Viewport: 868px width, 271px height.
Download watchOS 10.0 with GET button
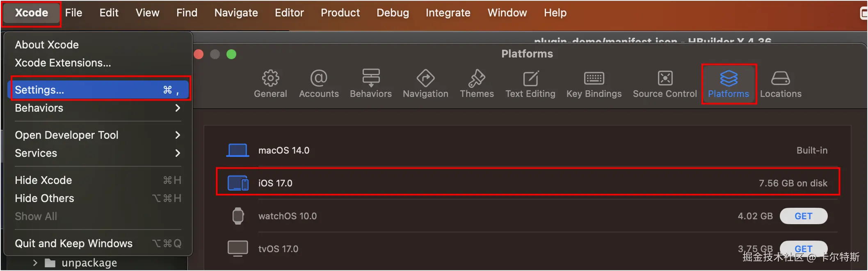(x=803, y=216)
